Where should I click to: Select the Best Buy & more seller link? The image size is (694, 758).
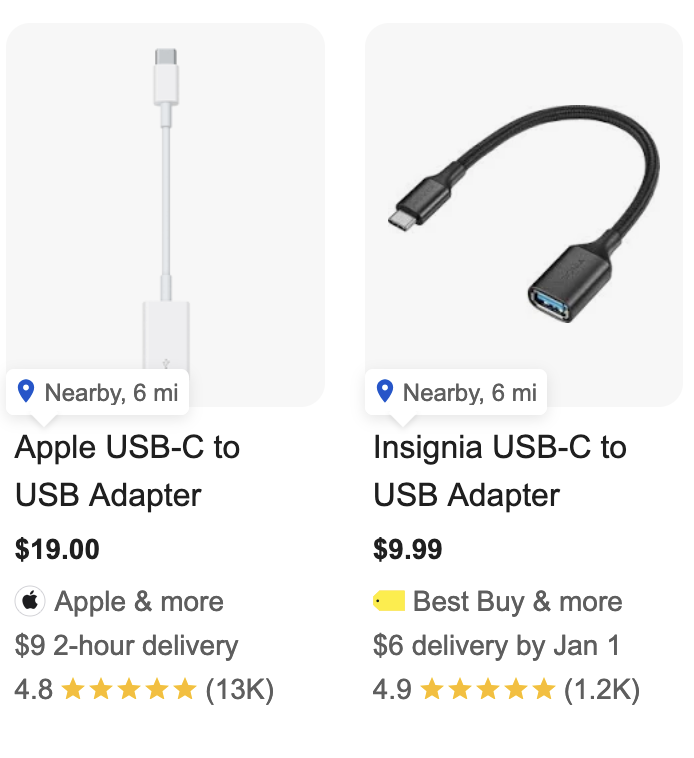click(x=518, y=601)
